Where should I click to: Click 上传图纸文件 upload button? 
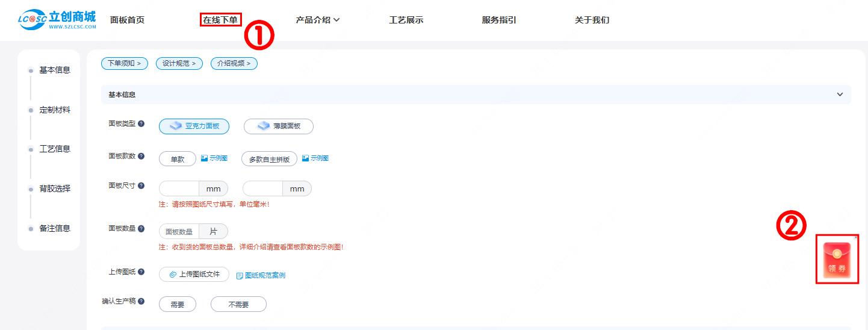tap(194, 275)
